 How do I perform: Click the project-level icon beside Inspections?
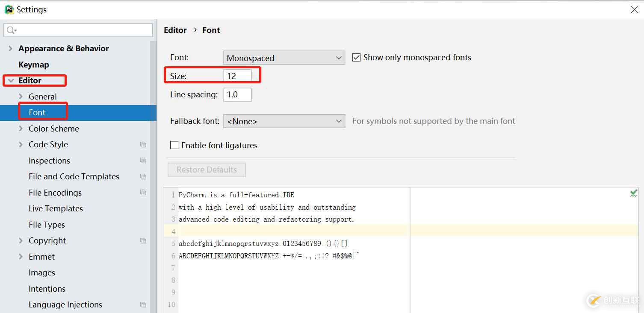pyautogui.click(x=143, y=161)
